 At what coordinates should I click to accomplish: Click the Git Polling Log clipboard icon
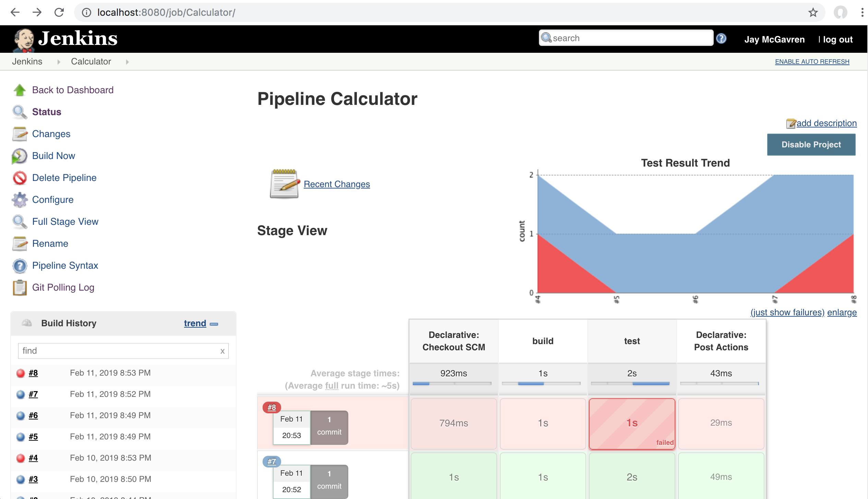pyautogui.click(x=20, y=288)
